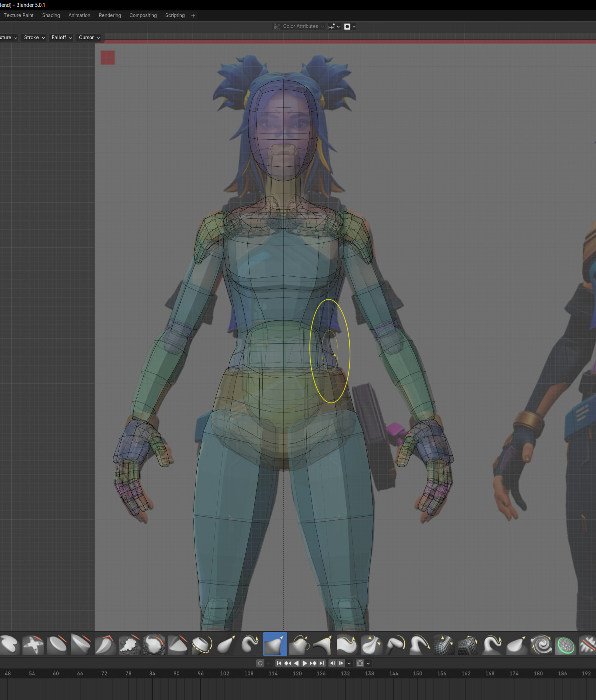596x700 pixels.
Task: Select the first wireframe grid brush
Action: 444,644
